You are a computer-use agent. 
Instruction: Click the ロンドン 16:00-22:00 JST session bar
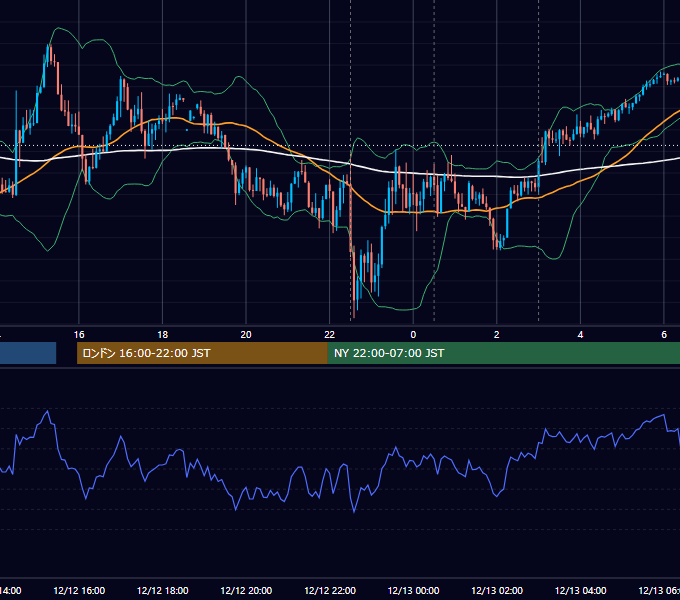coord(202,353)
